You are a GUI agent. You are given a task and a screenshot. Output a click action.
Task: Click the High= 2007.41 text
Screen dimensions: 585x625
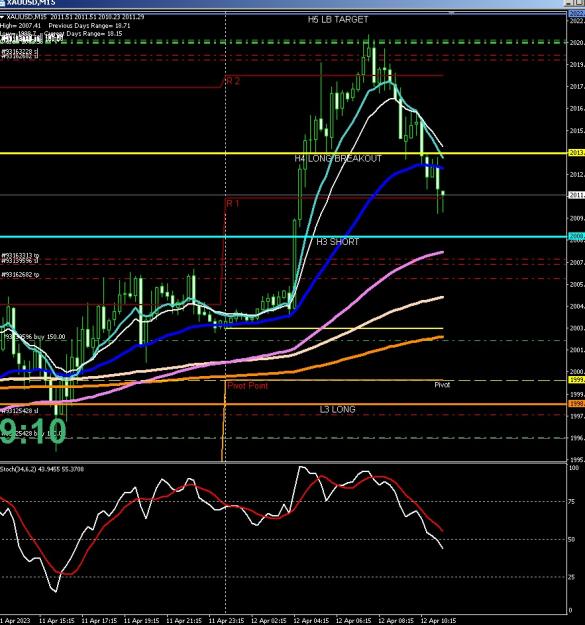21,26
